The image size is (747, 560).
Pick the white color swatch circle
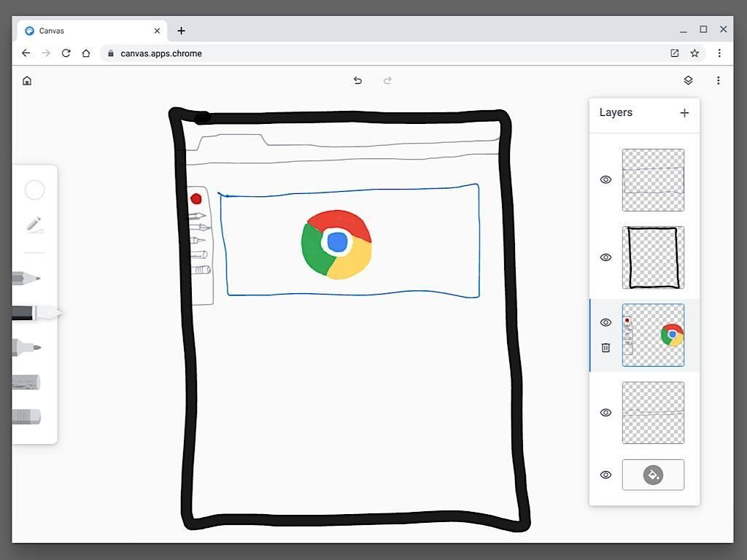[34, 190]
